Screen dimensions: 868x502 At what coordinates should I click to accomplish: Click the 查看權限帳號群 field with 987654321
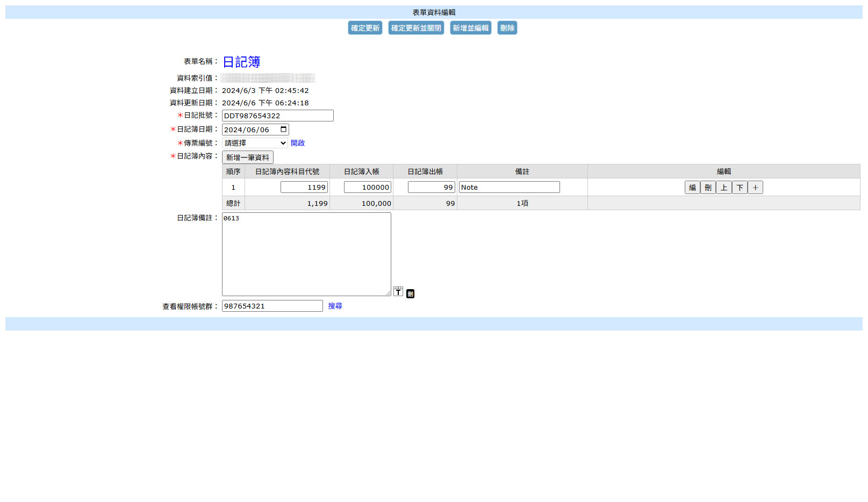tap(272, 306)
